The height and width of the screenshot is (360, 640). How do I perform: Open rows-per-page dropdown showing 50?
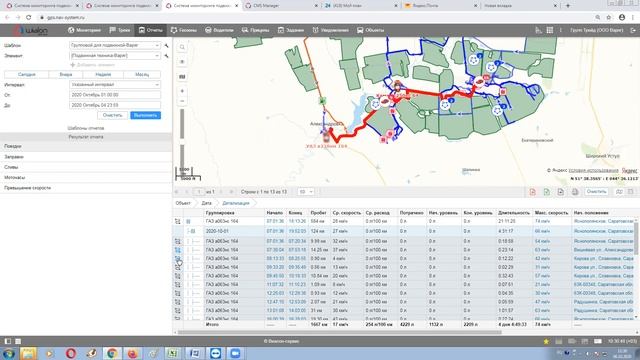pyautogui.click(x=306, y=191)
